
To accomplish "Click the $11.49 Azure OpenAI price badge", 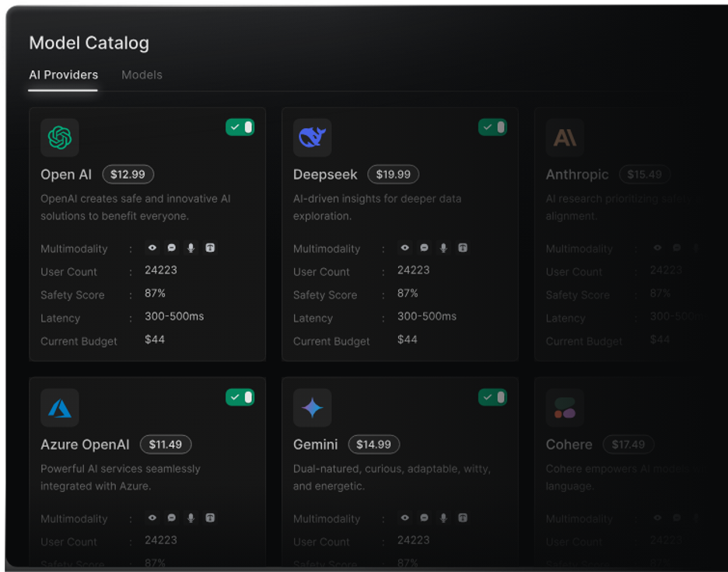I will 166,445.
